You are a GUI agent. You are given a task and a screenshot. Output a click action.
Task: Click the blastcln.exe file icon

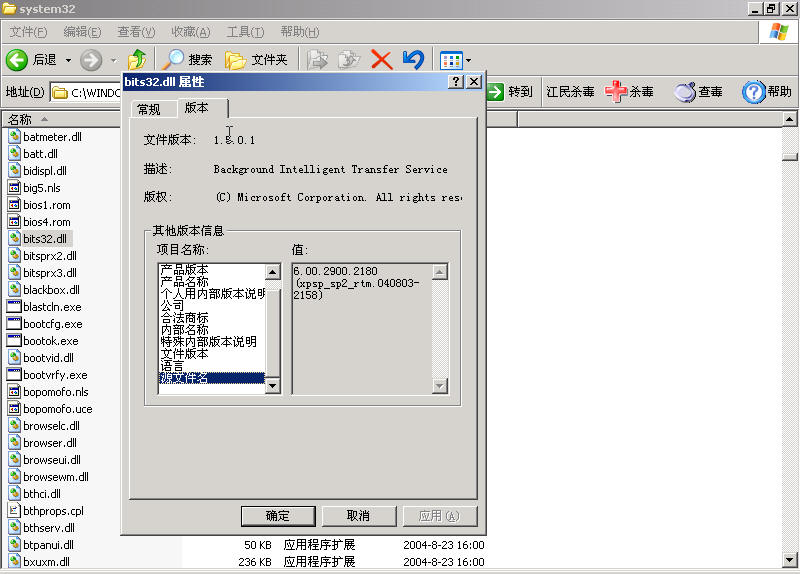[x=14, y=307]
